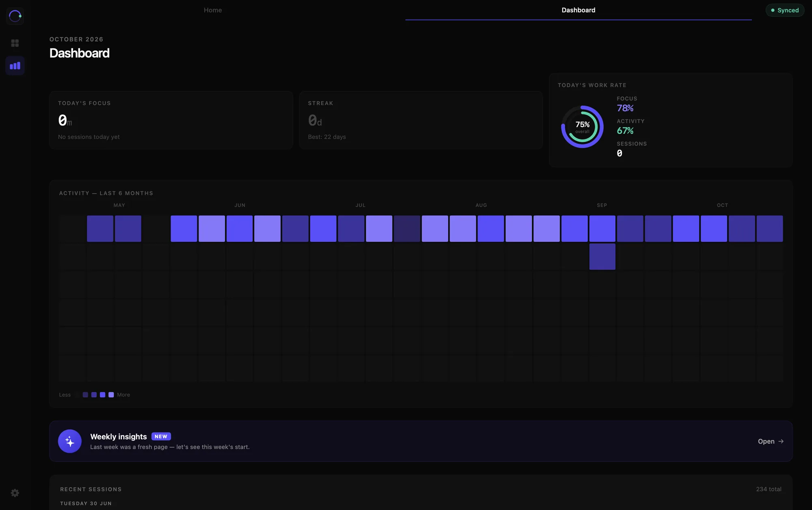
Task: Click the 'TUESDAY 30 JUN' date heading
Action: tap(86, 504)
